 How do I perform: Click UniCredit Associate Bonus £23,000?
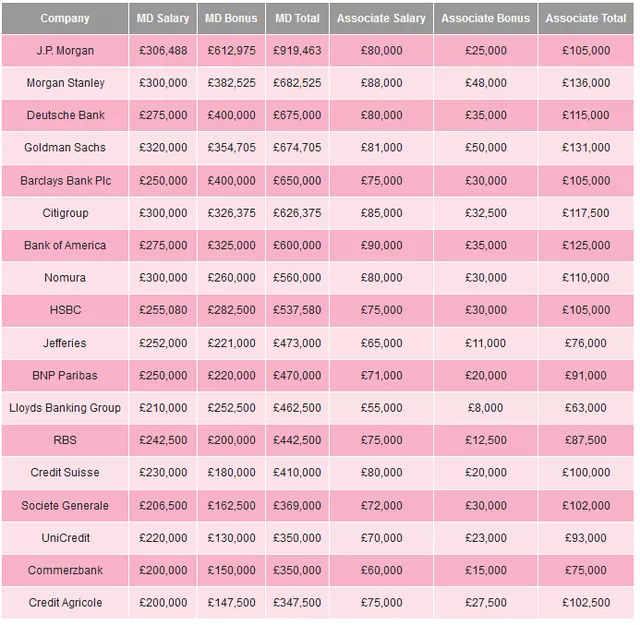coord(486,538)
